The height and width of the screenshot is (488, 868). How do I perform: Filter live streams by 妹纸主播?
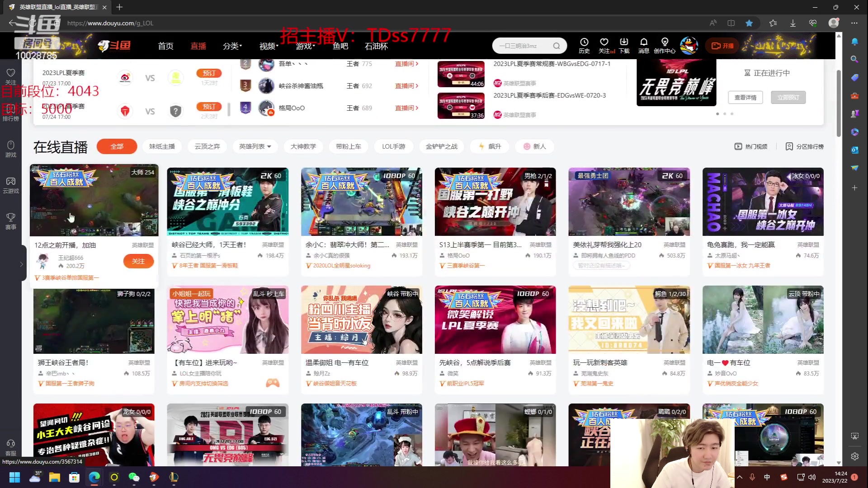click(x=162, y=146)
